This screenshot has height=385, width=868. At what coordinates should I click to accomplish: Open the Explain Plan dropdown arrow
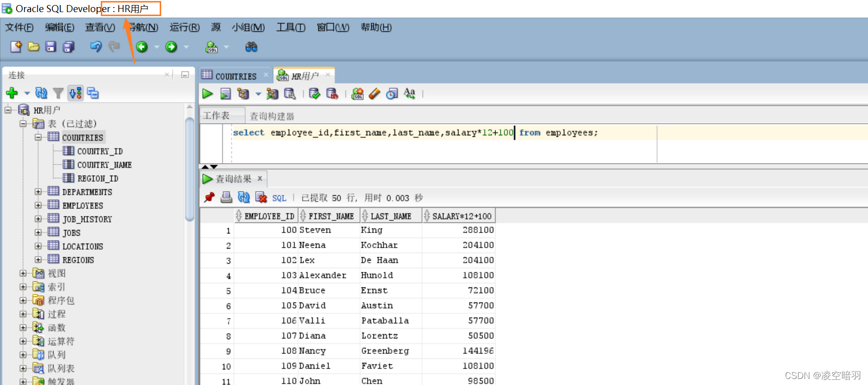[x=258, y=94]
